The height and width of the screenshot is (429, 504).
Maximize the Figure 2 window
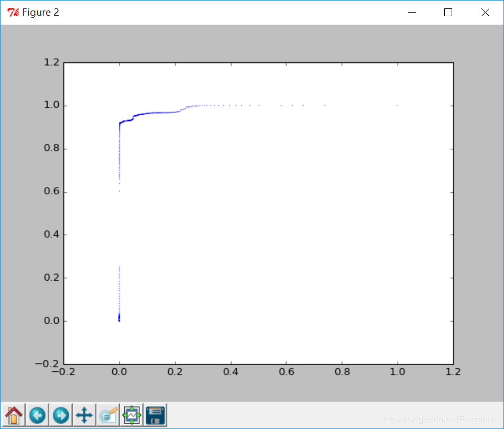point(448,13)
